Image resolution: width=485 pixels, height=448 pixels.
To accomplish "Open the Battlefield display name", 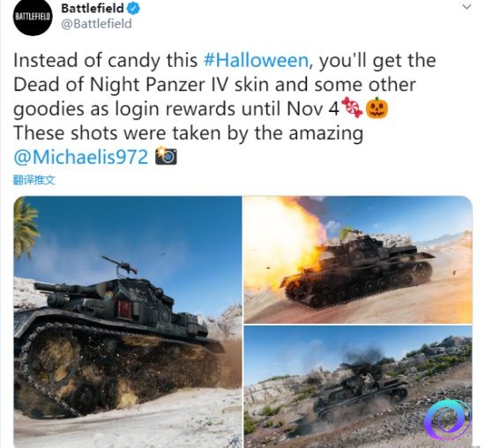I will click(93, 8).
